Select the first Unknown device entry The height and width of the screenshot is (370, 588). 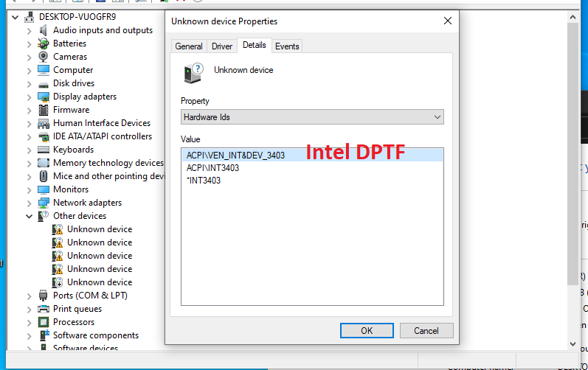100,229
